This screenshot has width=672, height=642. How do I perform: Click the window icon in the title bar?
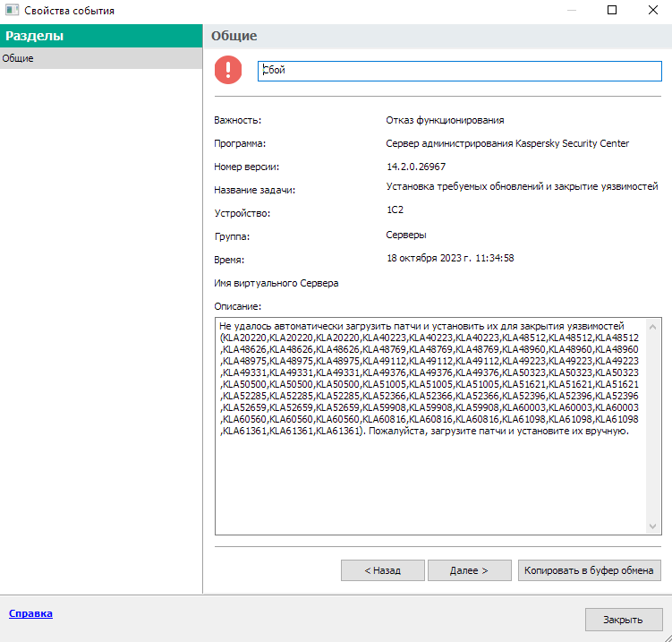coord(12,10)
